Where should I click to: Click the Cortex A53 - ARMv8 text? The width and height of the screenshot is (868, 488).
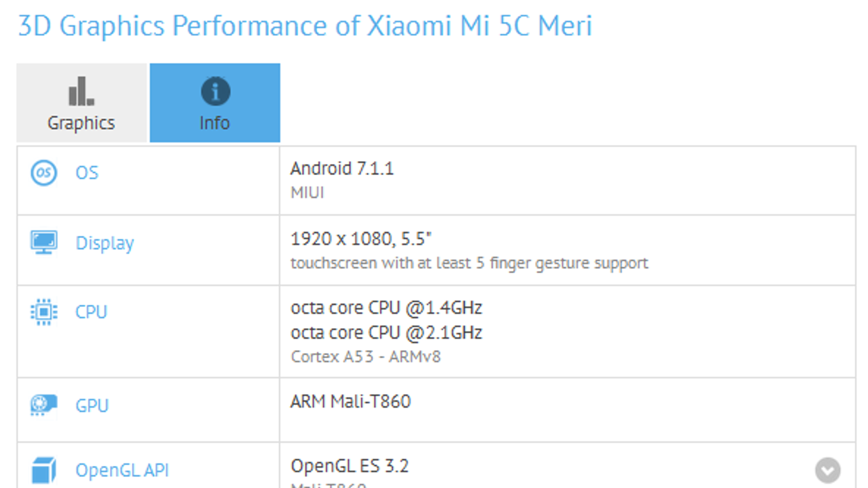pos(366,357)
